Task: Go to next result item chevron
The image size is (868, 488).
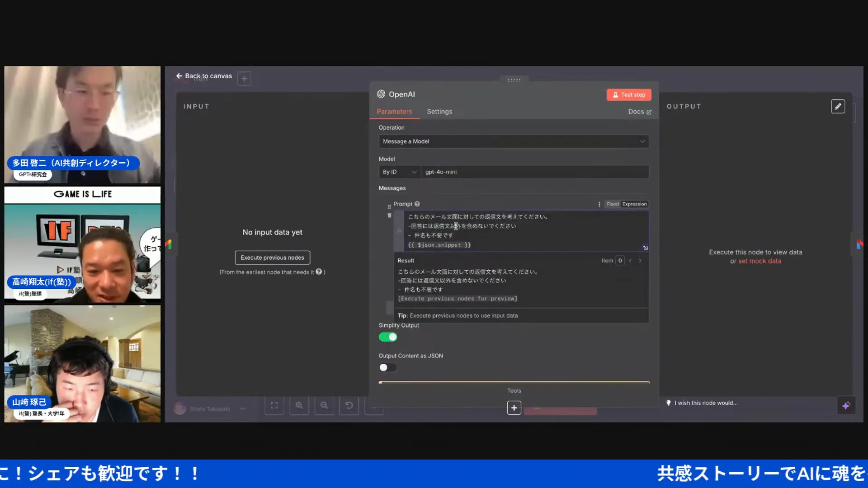Action: (x=640, y=261)
